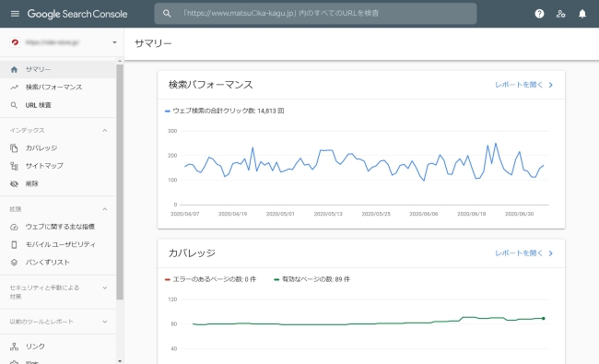Image resolution: width=599 pixels, height=364 pixels.
Task: Select サマリー in the sidebar
Action: [x=58, y=69]
